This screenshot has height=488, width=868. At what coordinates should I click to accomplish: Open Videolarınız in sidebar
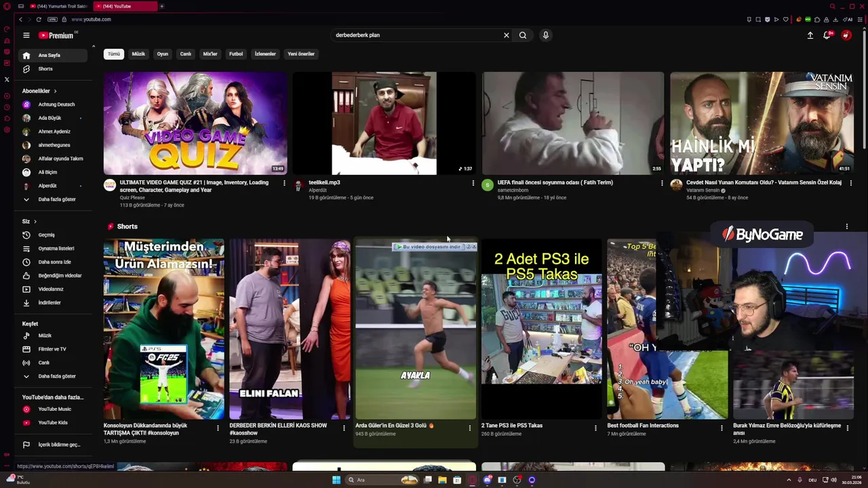(x=53, y=289)
